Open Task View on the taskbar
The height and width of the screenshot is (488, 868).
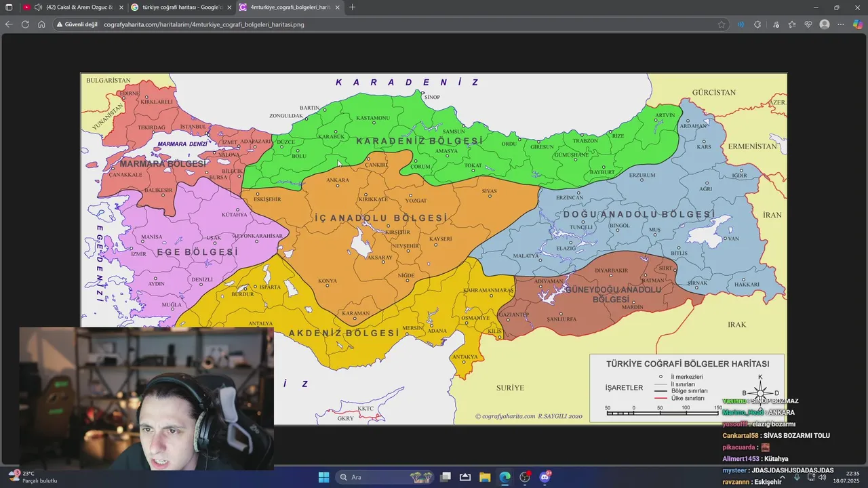click(x=446, y=477)
